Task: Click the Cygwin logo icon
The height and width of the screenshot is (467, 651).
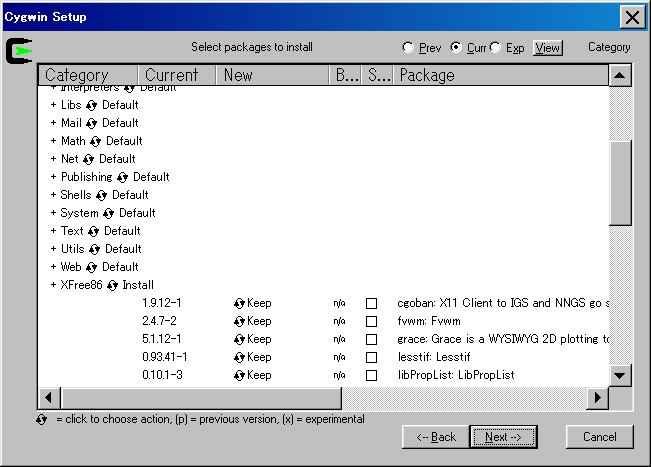Action: [19, 51]
